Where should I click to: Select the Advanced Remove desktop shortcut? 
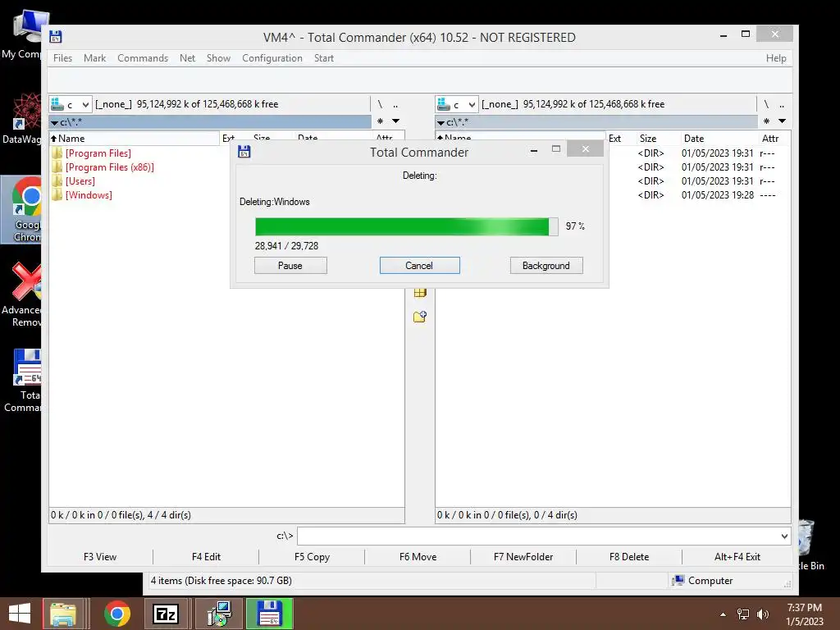click(21, 294)
